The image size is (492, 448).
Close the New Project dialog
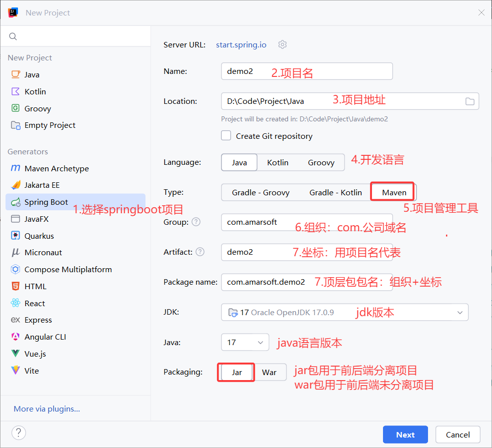coord(481,12)
